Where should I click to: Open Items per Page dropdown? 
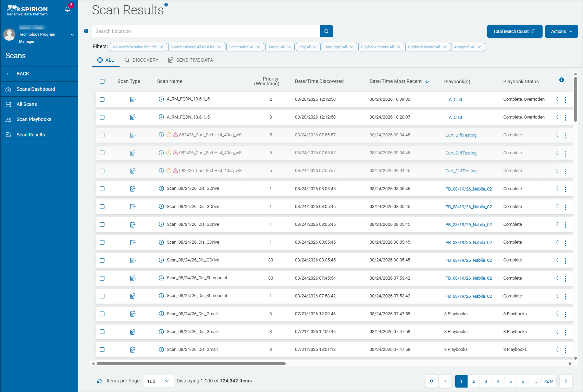pos(158,381)
